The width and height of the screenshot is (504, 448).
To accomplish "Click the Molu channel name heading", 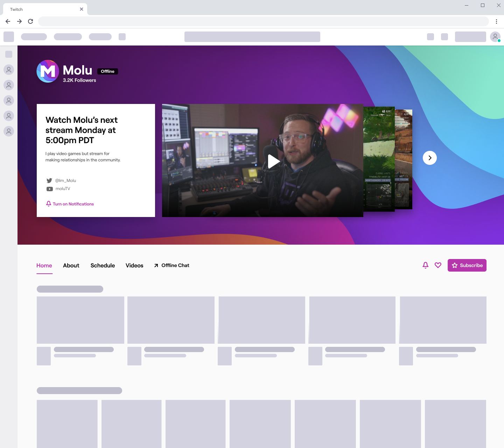I will [x=77, y=70].
